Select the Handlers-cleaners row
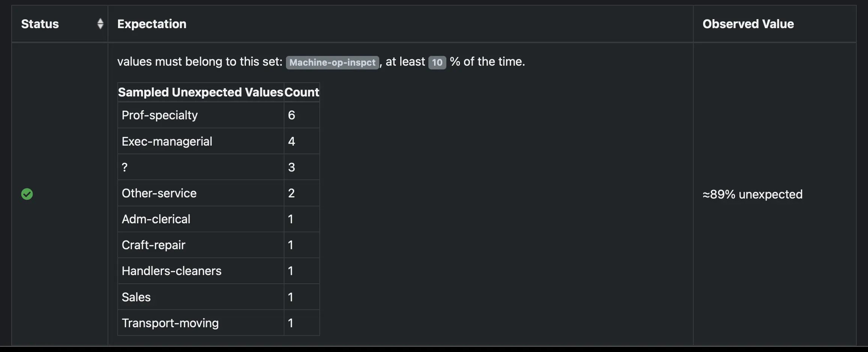Screen dimensions: 868x352 218,271
